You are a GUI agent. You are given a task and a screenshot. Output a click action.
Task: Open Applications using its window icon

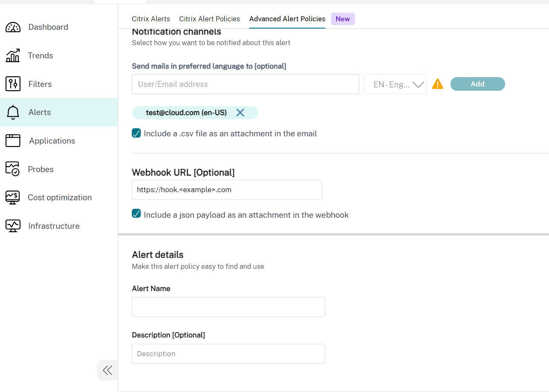click(13, 141)
